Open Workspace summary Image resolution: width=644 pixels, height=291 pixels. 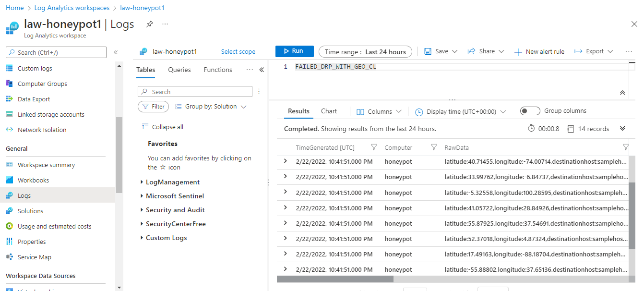[x=46, y=165]
